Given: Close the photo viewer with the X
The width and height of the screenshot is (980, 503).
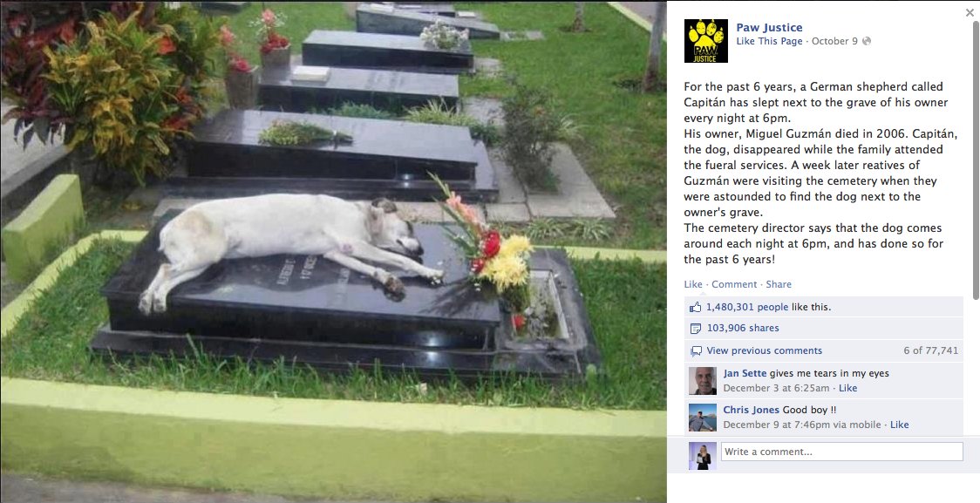Looking at the screenshot, I should (970, 12).
